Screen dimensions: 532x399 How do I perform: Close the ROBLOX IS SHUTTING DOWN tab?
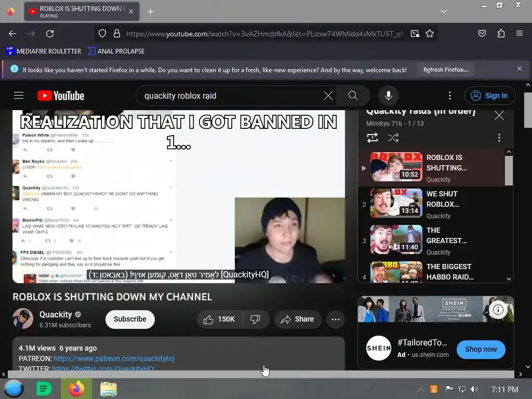coord(131,12)
